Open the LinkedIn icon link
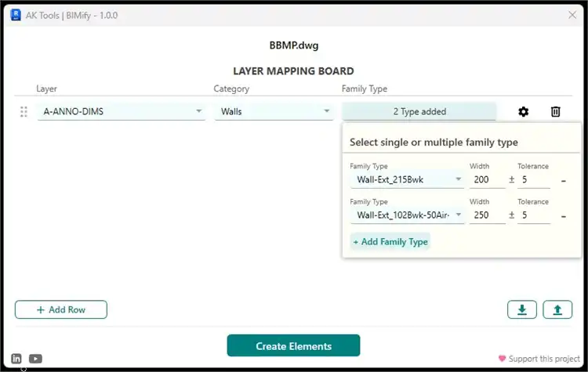The width and height of the screenshot is (588, 372). coord(16,359)
